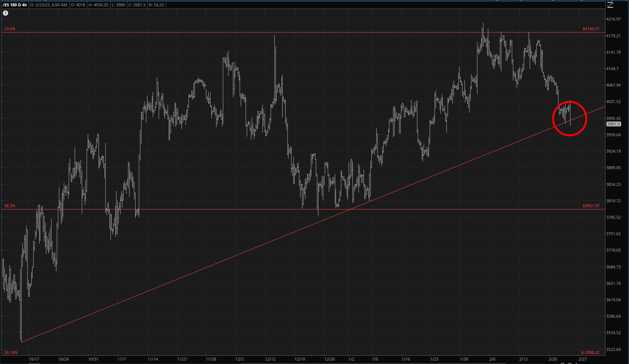The width and height of the screenshot is (629, 364).
Task: Click the Close value C: 3981.5
Action: coord(137,5)
